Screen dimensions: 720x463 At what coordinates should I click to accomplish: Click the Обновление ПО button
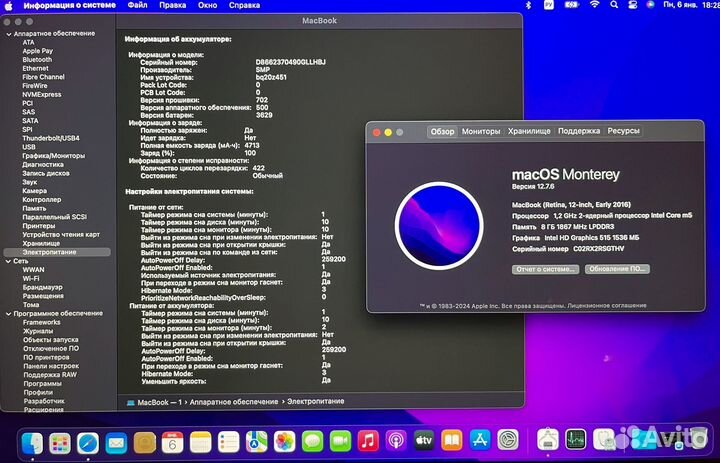(x=617, y=269)
